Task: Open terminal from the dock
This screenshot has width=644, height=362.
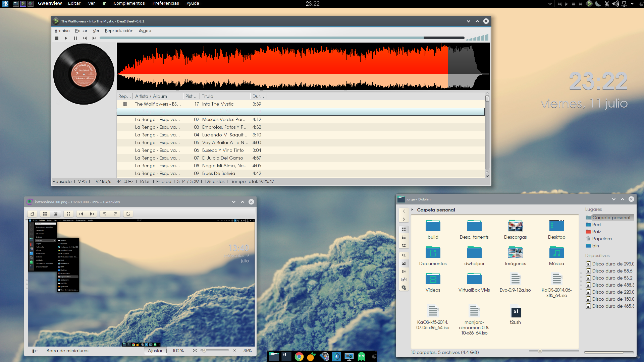Action: pyautogui.click(x=286, y=356)
